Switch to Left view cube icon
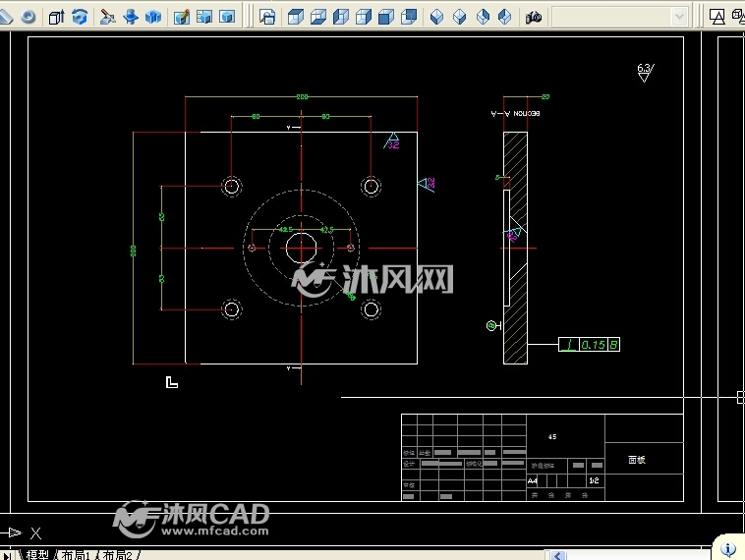Viewport: 745px width, 560px height. [341, 17]
